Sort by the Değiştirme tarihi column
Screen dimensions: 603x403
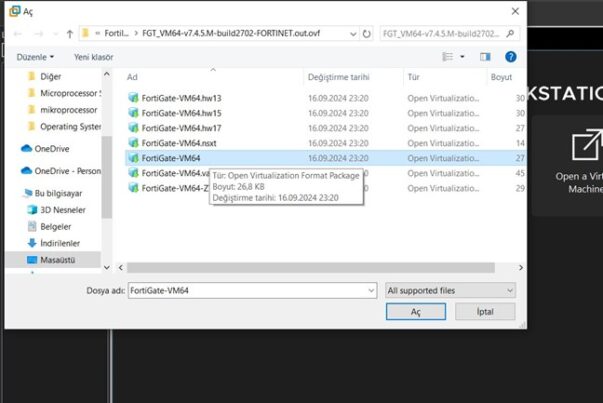click(336, 77)
